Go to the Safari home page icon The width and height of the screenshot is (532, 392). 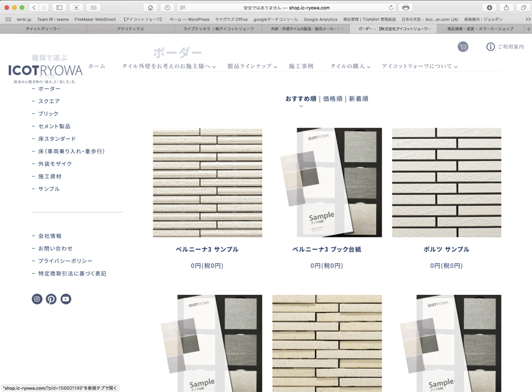pos(150,8)
